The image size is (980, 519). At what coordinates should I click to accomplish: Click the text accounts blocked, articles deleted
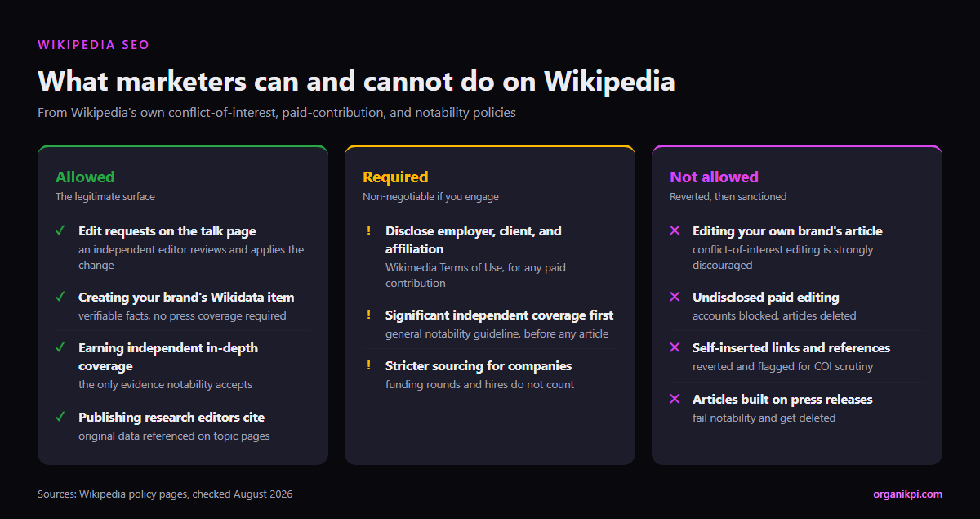point(774,315)
